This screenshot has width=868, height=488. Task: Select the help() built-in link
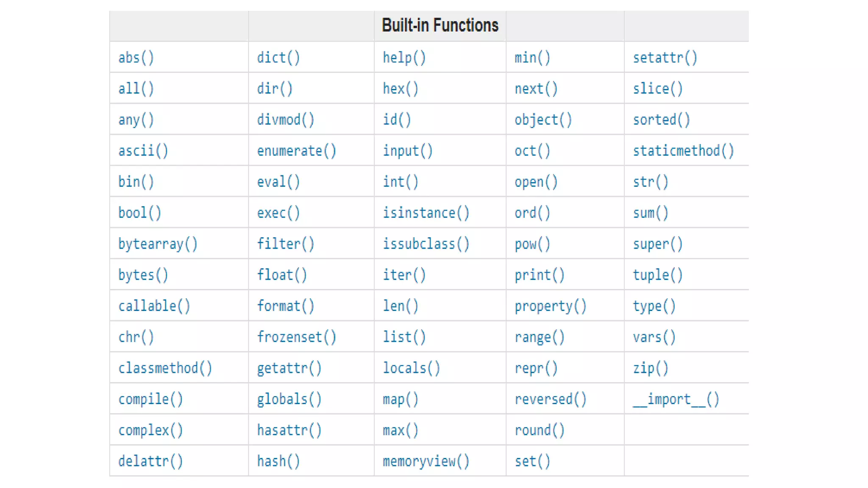404,58
